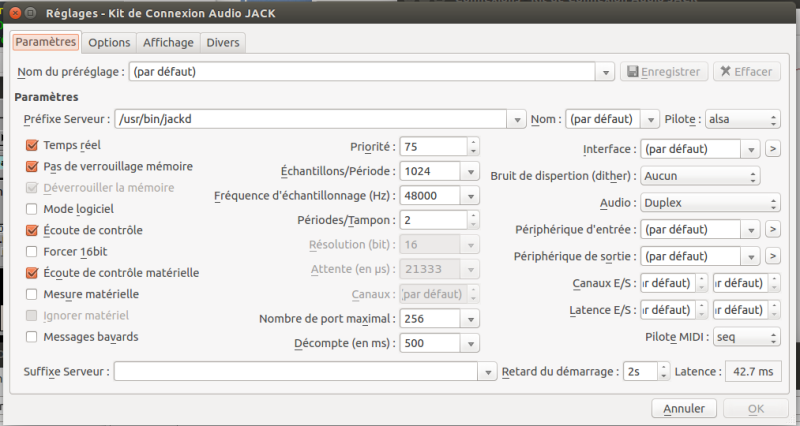Click the Périphérique d'entrée '>' picker button
The height and width of the screenshot is (426, 800).
coord(772,229)
